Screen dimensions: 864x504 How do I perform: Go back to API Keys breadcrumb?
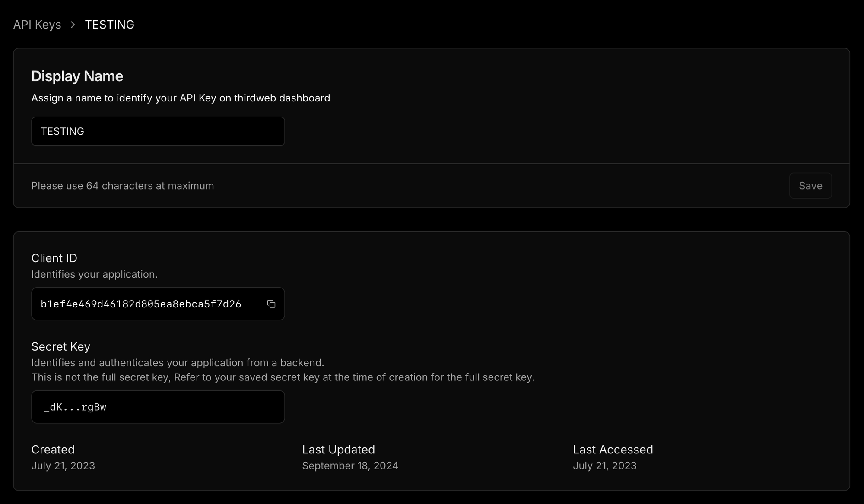(37, 25)
